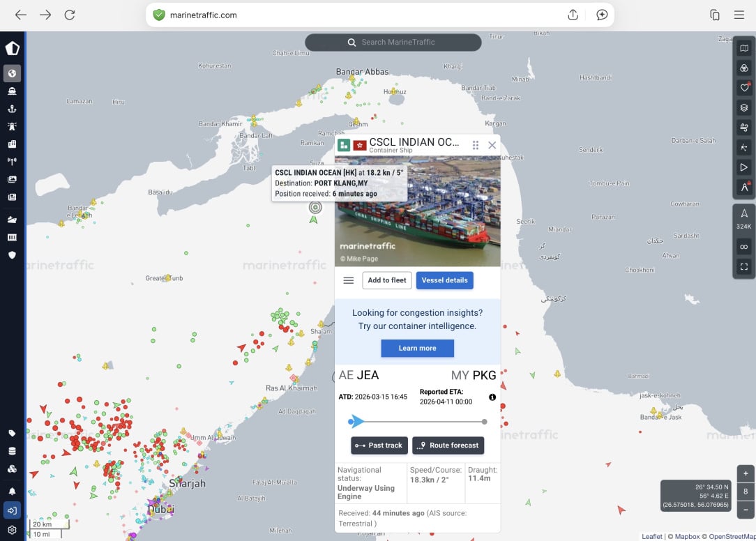This screenshot has height=541, width=756.
Task: Click Learn more about container intelligence
Action: [417, 348]
